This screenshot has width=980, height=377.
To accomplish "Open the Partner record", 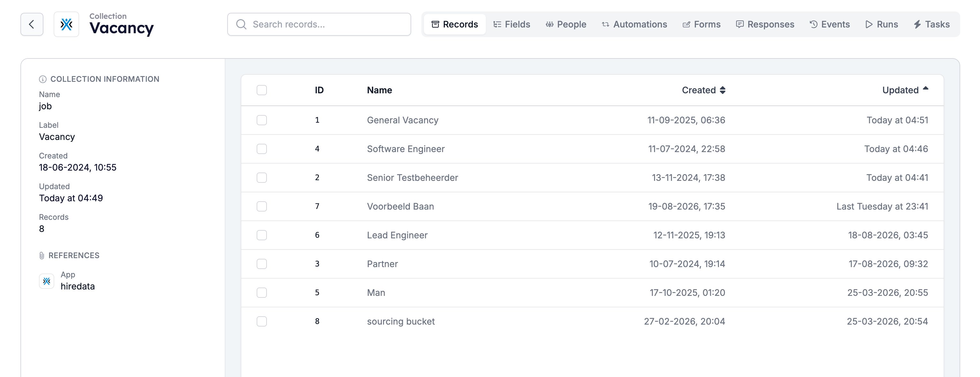I will pyautogui.click(x=382, y=264).
